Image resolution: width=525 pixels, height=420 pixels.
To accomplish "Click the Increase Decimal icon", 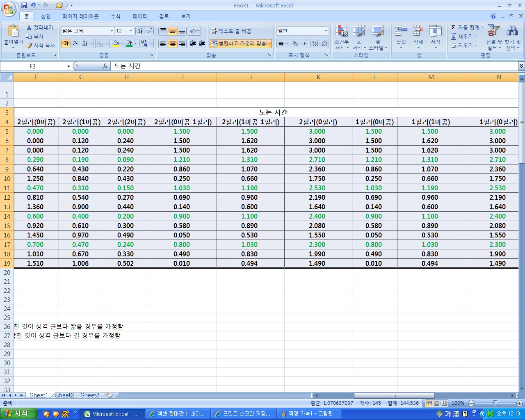I will pos(315,43).
